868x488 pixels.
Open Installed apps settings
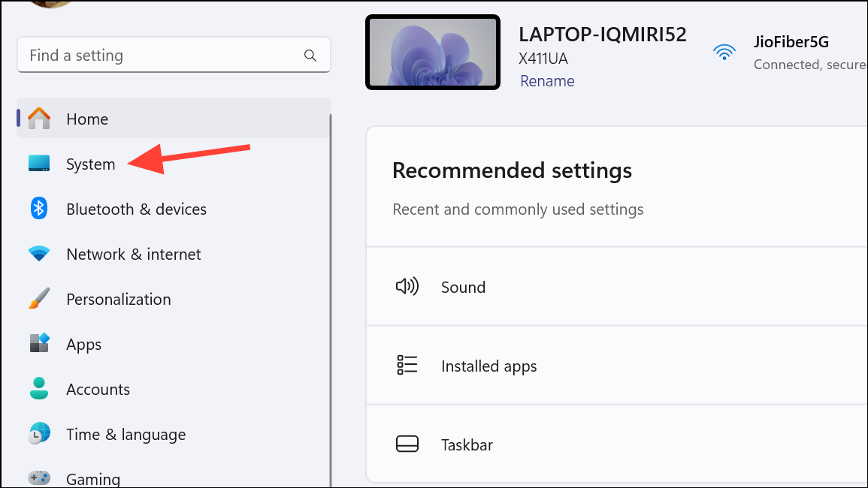[x=488, y=366]
